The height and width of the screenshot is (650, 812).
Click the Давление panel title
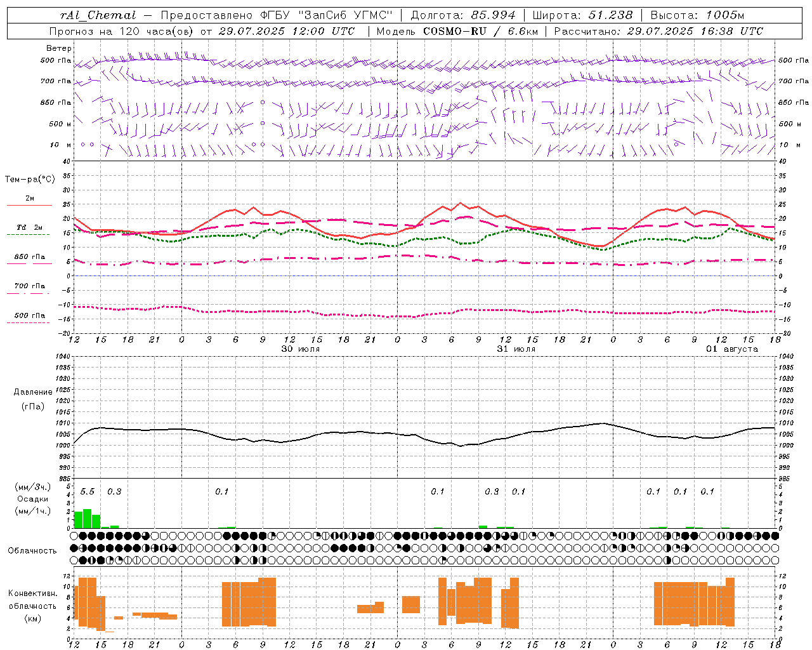[33, 392]
